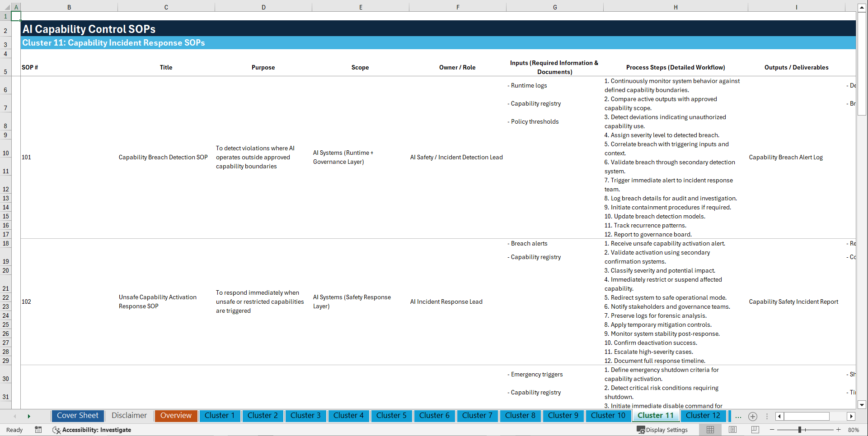Viewport: 868px width, 436px height.
Task: Select column header F
Action: pyautogui.click(x=458, y=7)
